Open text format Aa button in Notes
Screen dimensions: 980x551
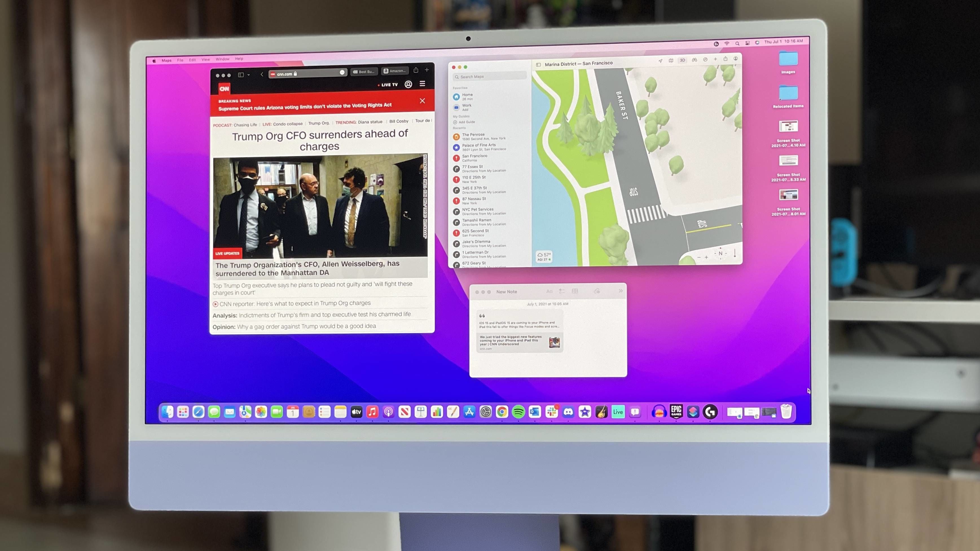(x=549, y=291)
